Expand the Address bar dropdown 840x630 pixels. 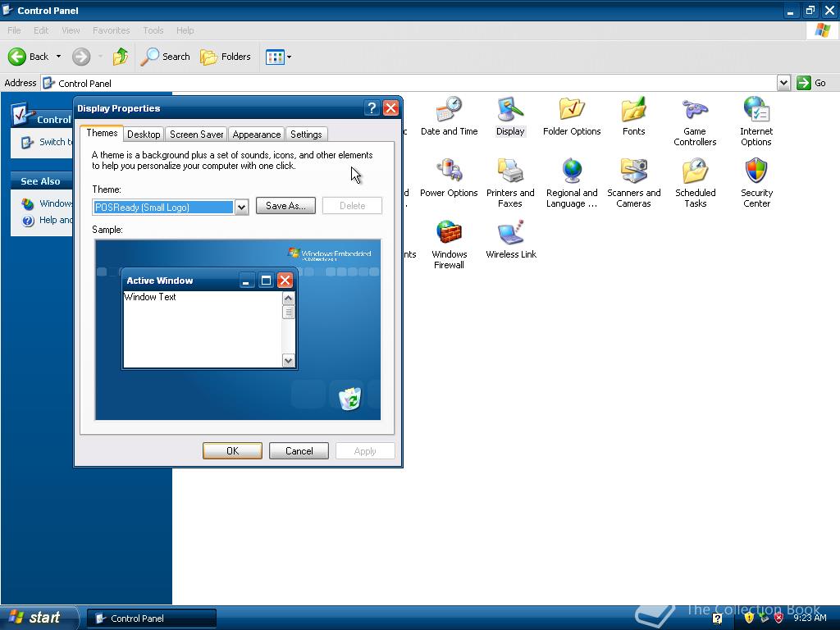(783, 83)
